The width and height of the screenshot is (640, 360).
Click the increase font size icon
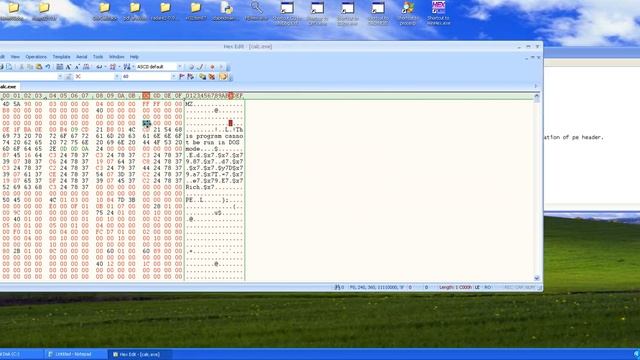tap(69, 67)
